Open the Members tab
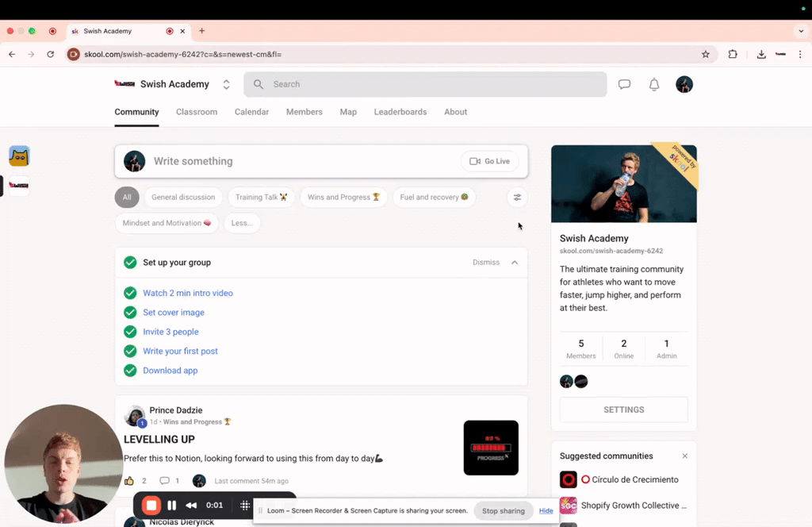This screenshot has height=527, width=812. 304,112
